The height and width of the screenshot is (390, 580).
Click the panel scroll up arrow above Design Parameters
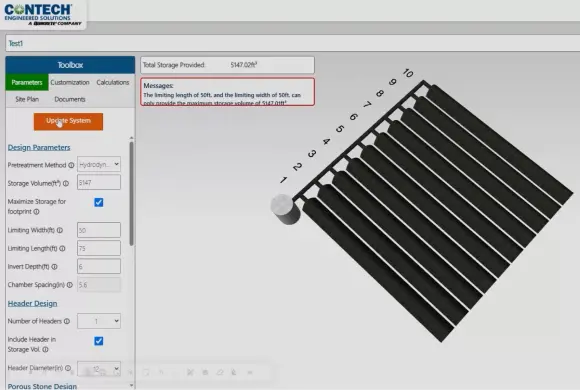pyautogui.click(x=131, y=138)
